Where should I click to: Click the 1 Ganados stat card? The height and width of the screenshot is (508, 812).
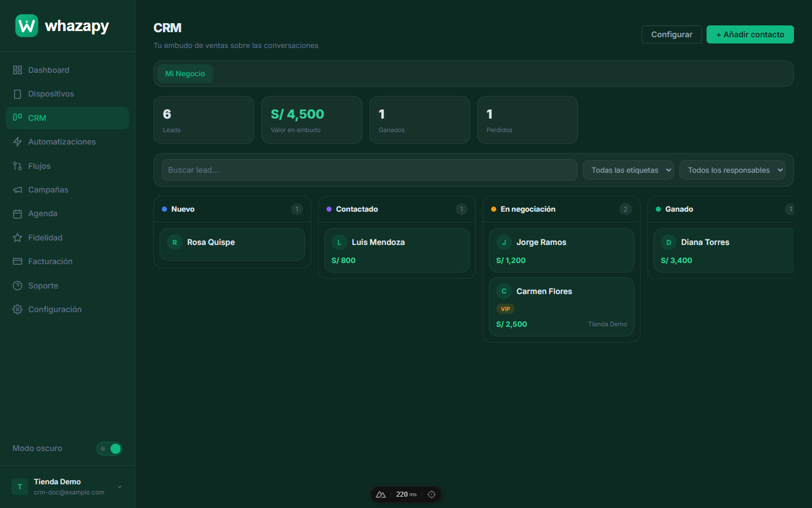click(420, 120)
